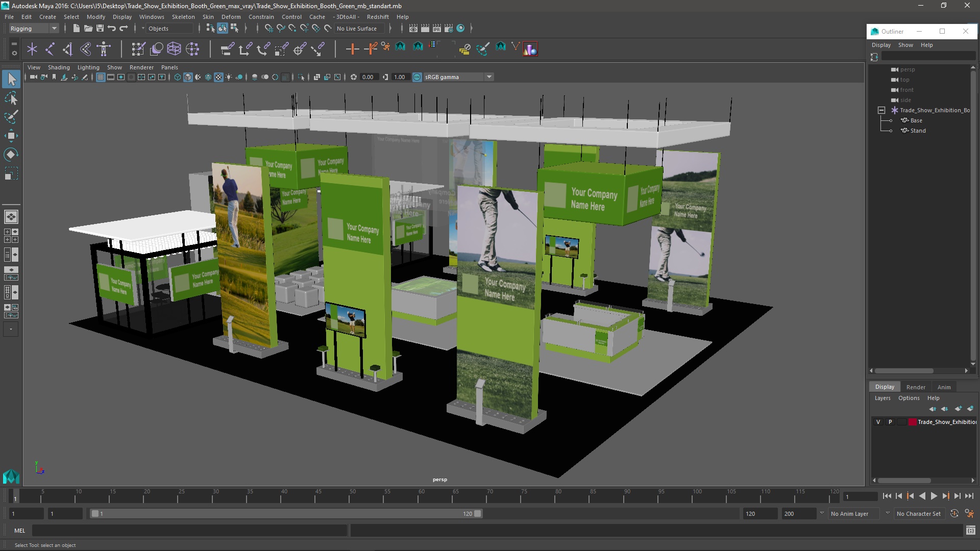980x551 pixels.
Task: Open the Rigging menu set dropdown
Action: [34, 29]
